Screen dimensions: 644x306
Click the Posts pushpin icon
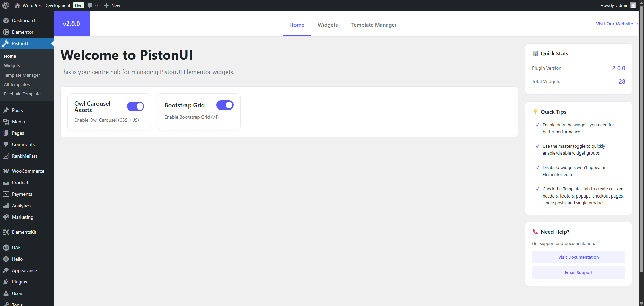[x=6, y=110]
